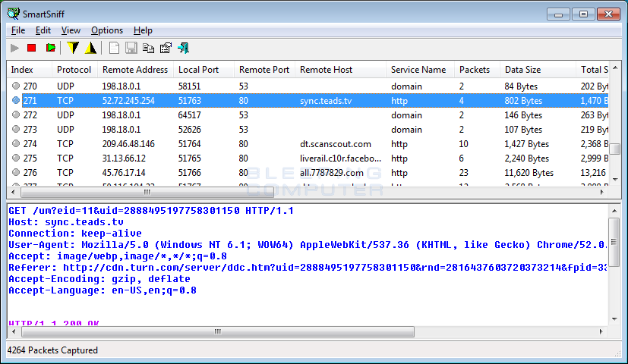Sort by the Local Port column header
The width and height of the screenshot is (628, 364).
click(x=204, y=70)
